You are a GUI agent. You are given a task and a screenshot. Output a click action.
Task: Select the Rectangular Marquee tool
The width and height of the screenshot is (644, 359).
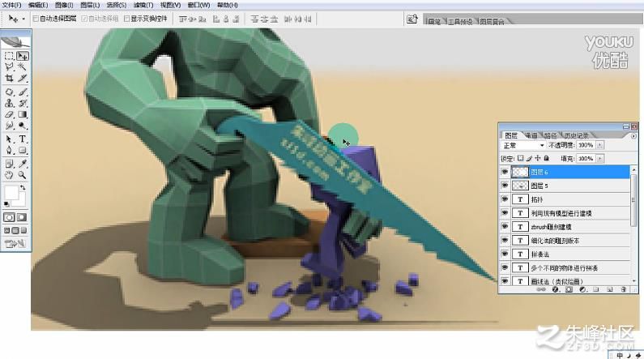(9, 56)
